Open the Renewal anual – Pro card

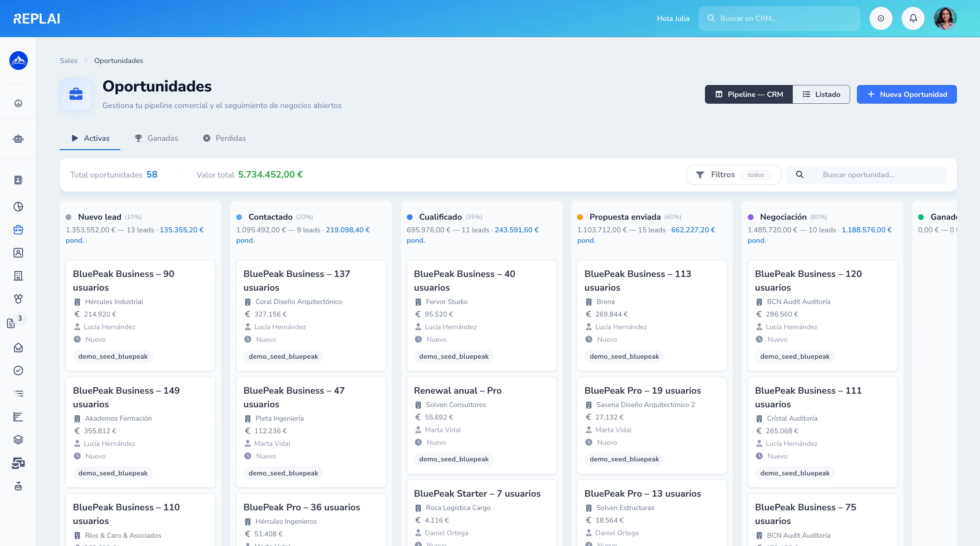point(481,425)
